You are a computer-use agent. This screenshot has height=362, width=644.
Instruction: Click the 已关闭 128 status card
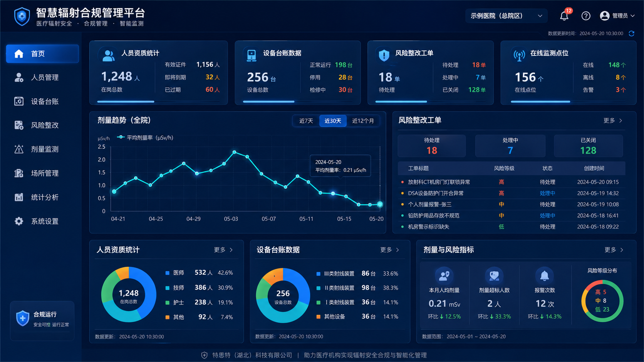(x=588, y=146)
